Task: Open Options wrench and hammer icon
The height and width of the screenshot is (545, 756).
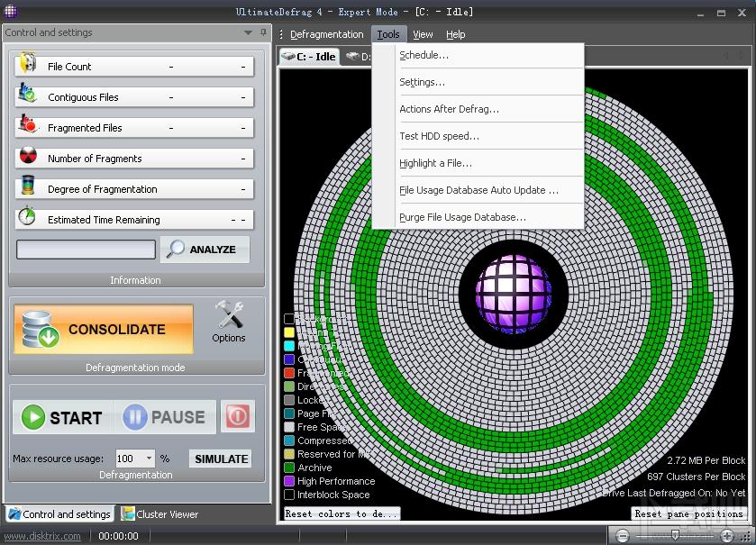Action: (x=229, y=315)
